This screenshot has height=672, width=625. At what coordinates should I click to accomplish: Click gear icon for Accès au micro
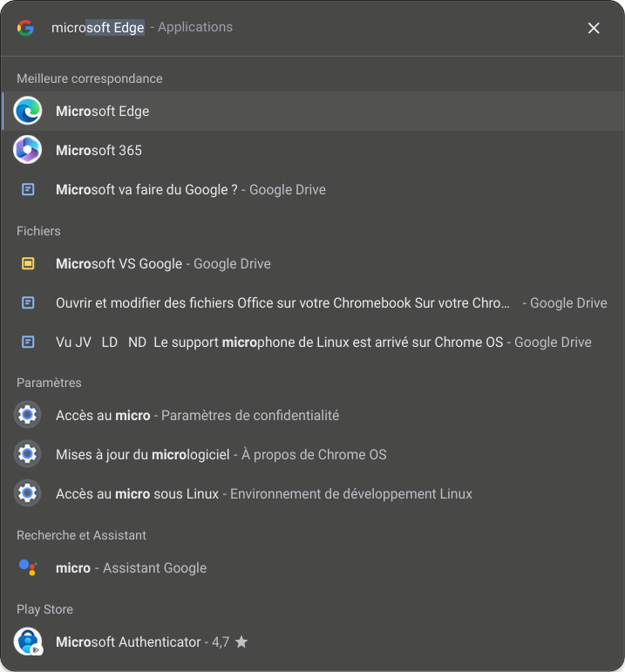coord(27,414)
